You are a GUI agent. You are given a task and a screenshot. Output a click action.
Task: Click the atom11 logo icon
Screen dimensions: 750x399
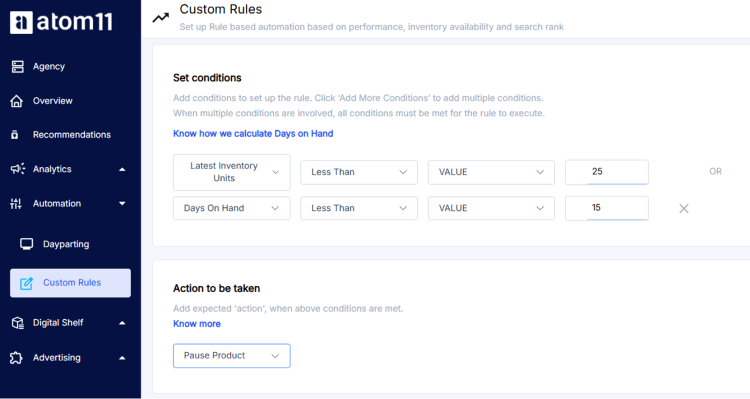tap(22, 22)
